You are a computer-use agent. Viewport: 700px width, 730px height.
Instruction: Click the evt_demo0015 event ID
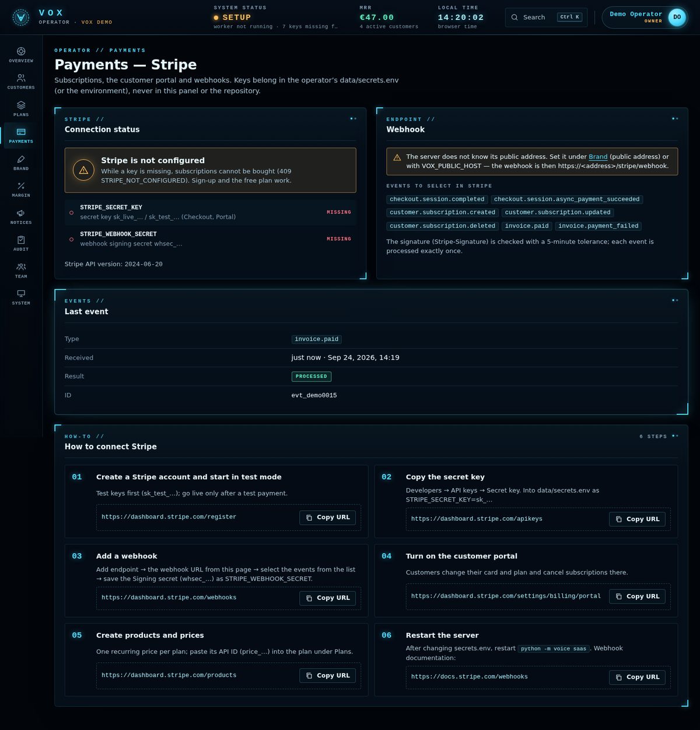tap(314, 395)
